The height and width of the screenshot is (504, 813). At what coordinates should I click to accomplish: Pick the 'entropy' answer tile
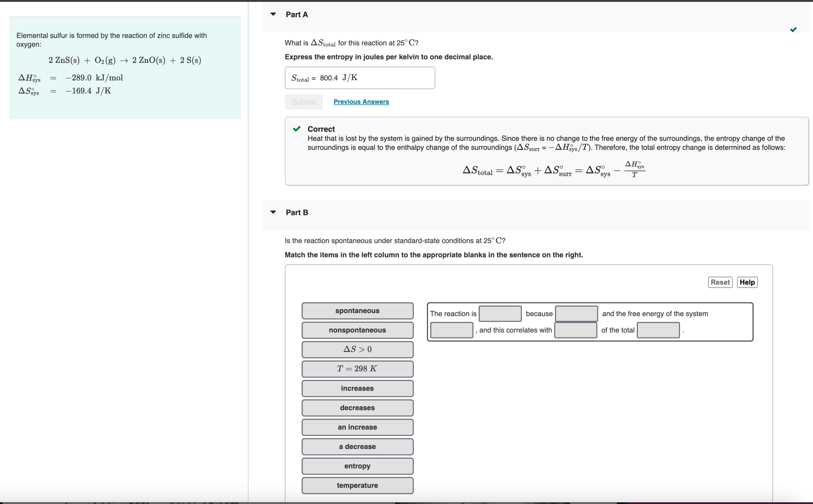pyautogui.click(x=357, y=466)
